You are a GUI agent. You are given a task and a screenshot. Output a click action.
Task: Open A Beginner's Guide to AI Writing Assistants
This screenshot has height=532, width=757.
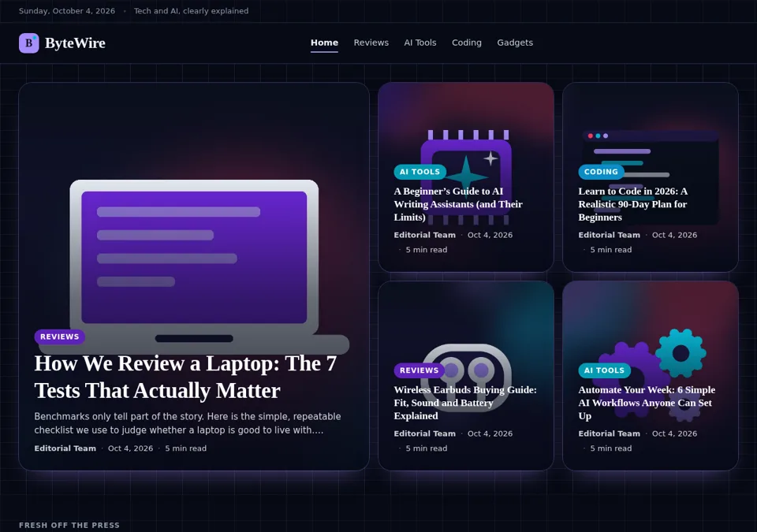click(x=458, y=204)
